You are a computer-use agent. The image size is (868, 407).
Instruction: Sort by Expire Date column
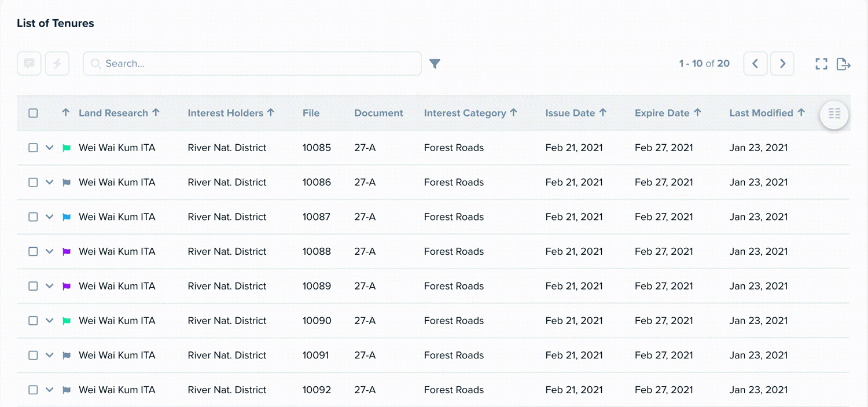coord(668,113)
